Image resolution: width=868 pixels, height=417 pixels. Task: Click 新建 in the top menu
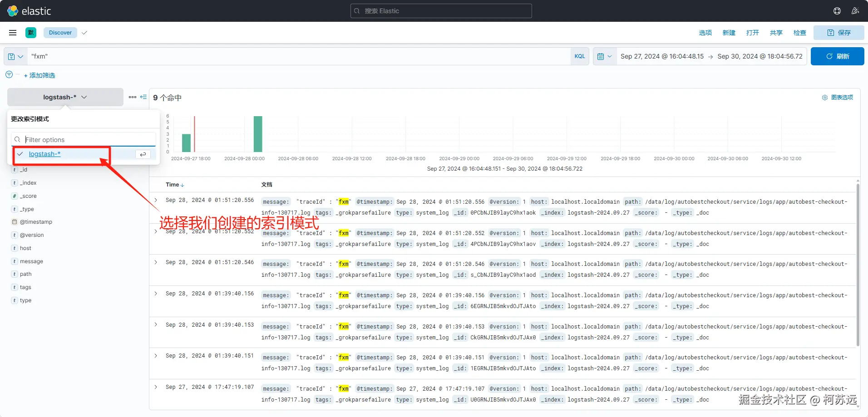pyautogui.click(x=729, y=33)
